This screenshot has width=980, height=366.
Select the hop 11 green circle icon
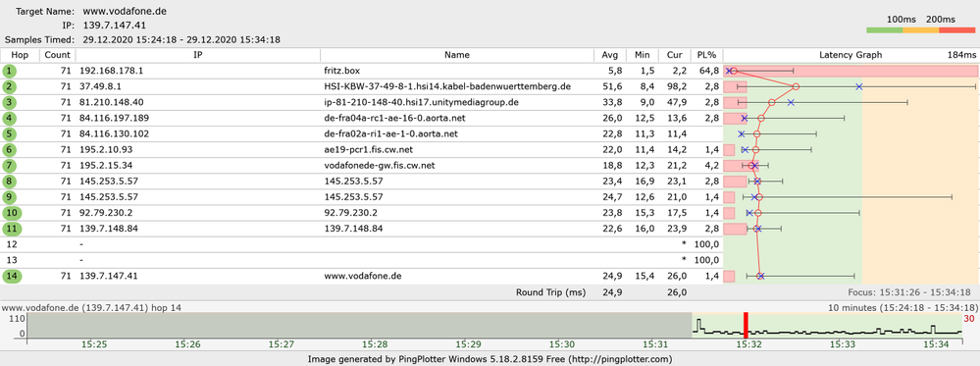coord(11,229)
